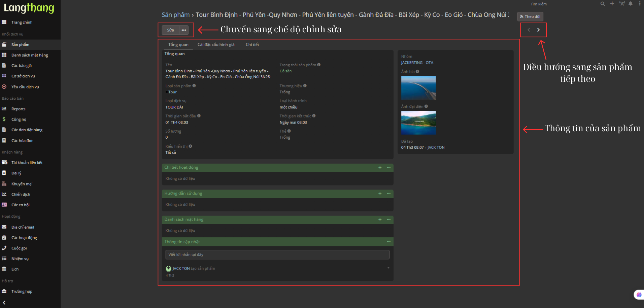The height and width of the screenshot is (308, 644).
Task: Switch to Cài đặt cấu hình giá tab
Action: pos(216,45)
